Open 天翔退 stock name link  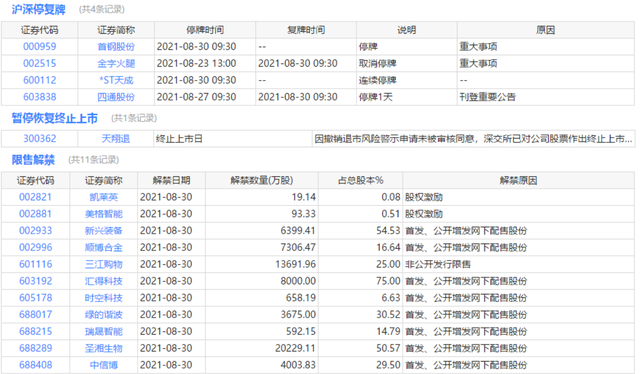[x=116, y=138]
